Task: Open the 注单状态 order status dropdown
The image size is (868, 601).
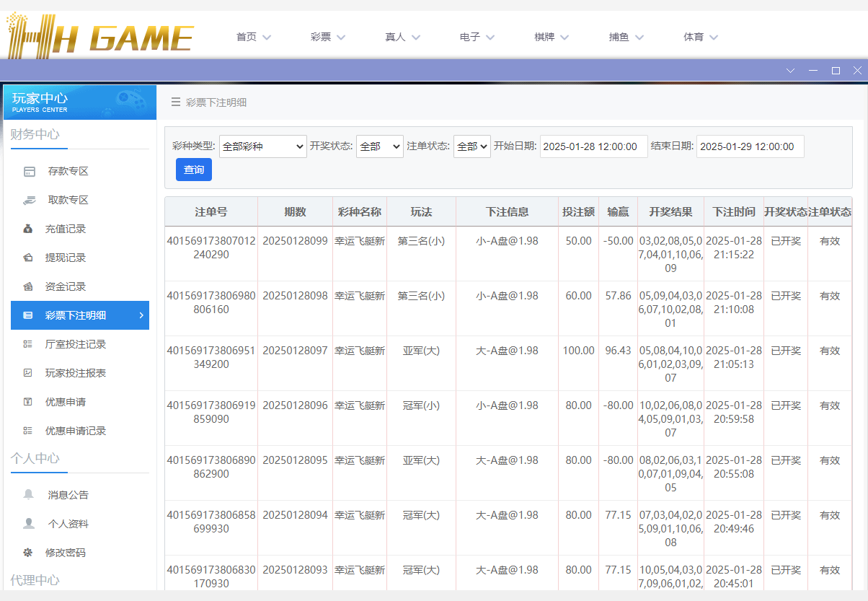Action: 471,146
